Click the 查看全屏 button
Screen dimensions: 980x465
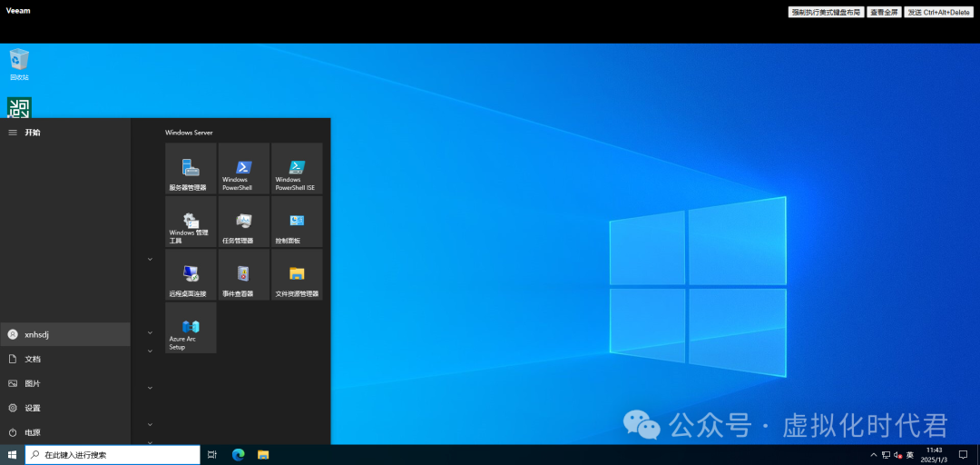pos(884,12)
